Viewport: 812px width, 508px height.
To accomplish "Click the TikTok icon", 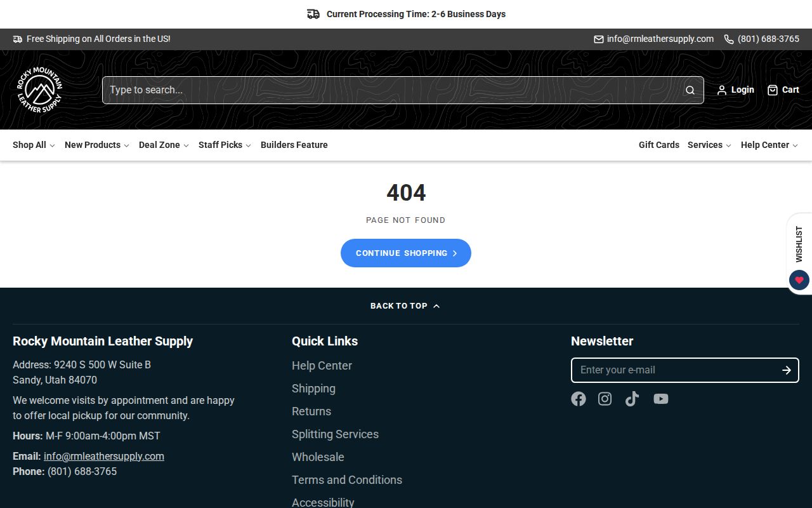I will pos(632,399).
